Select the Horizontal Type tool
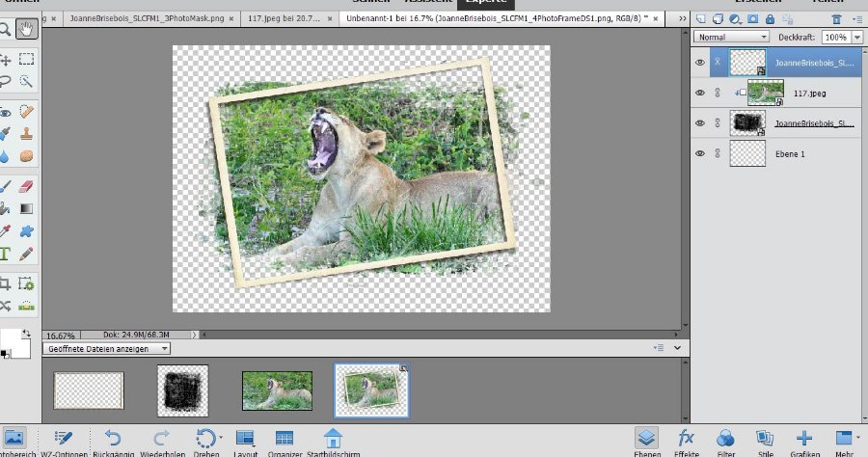This screenshot has height=457, width=868. click(5, 255)
